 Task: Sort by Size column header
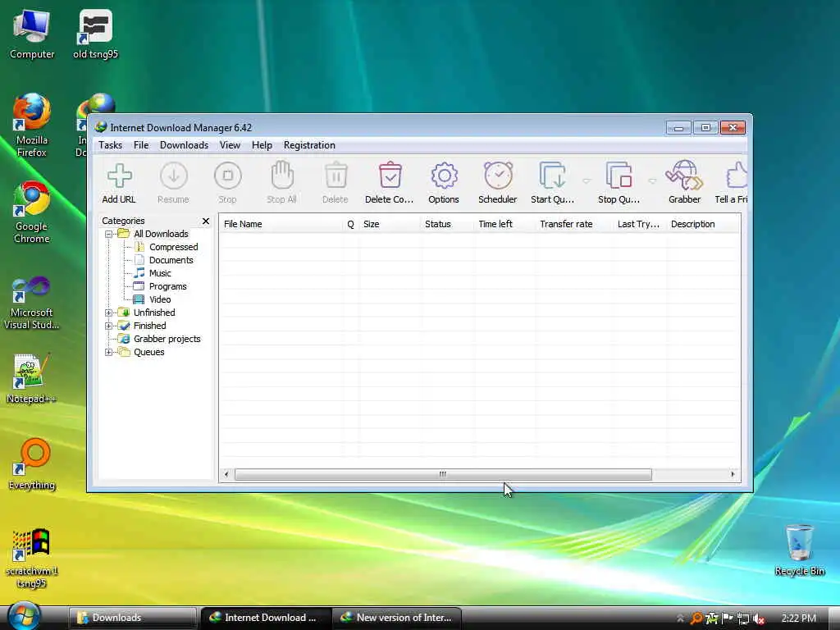pos(390,224)
